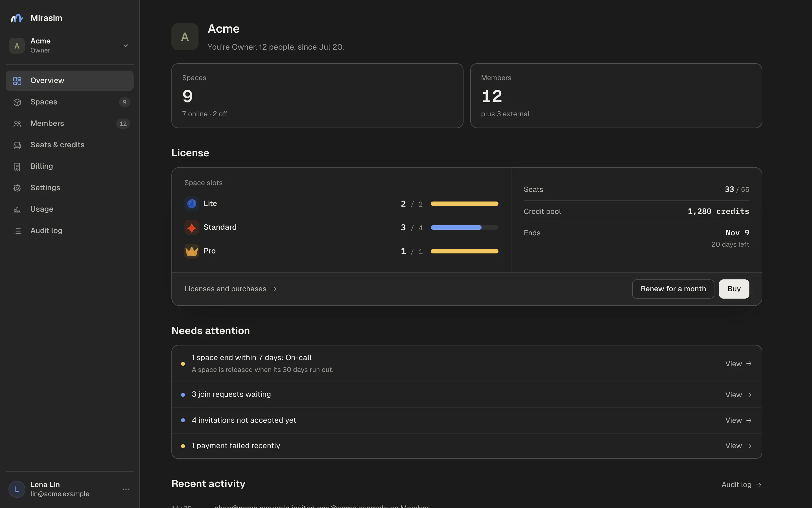Click the Standard slots progress bar
This screenshot has width=812, height=508.
point(464,227)
